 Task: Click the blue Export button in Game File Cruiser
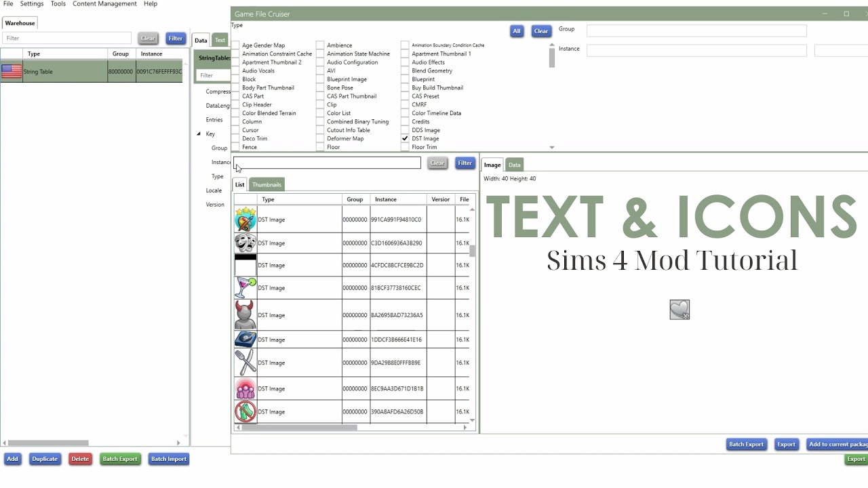point(786,445)
